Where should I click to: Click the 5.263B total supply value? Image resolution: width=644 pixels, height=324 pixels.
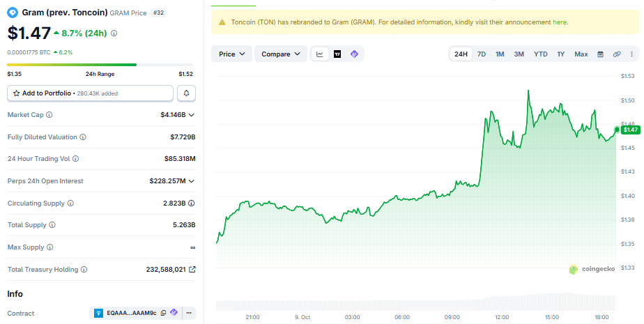point(184,224)
